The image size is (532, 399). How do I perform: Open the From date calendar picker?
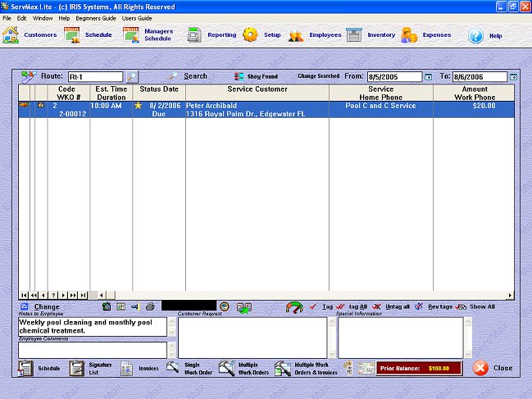click(x=429, y=77)
